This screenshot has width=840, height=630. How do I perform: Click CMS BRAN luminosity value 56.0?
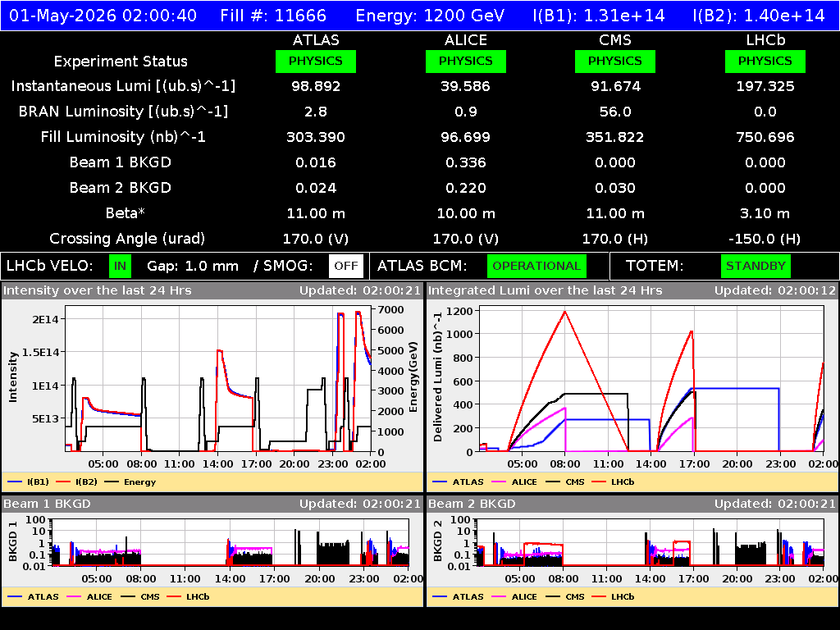615,112
